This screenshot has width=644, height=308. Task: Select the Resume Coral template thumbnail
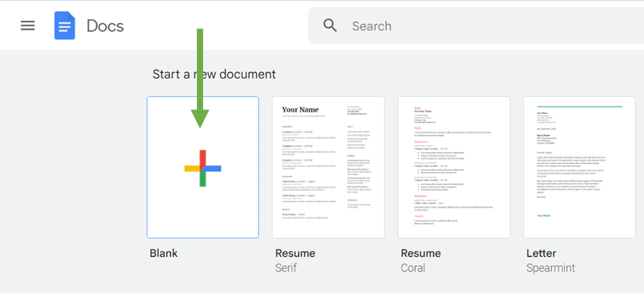tap(453, 167)
